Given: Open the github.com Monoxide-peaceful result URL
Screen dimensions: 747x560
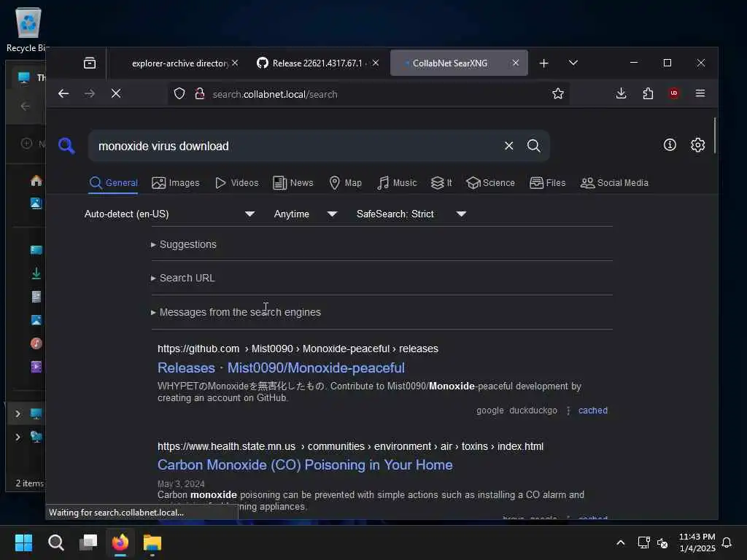Looking at the screenshot, I should 298,349.
